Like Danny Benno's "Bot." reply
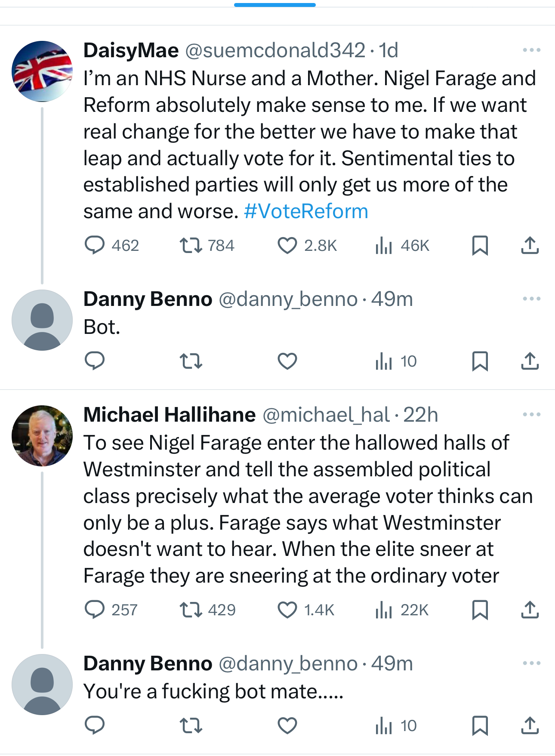The height and width of the screenshot is (756, 555). click(x=287, y=361)
